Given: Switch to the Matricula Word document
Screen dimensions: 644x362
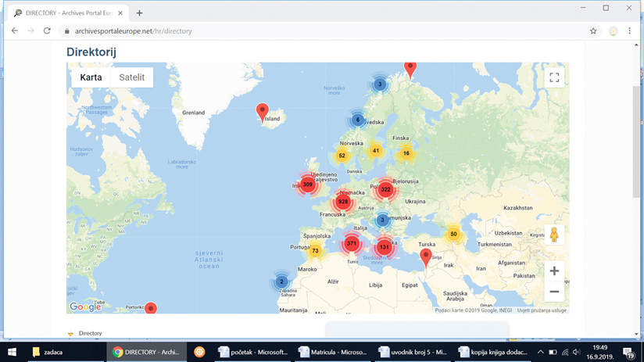Looking at the screenshot, I should (x=333, y=352).
